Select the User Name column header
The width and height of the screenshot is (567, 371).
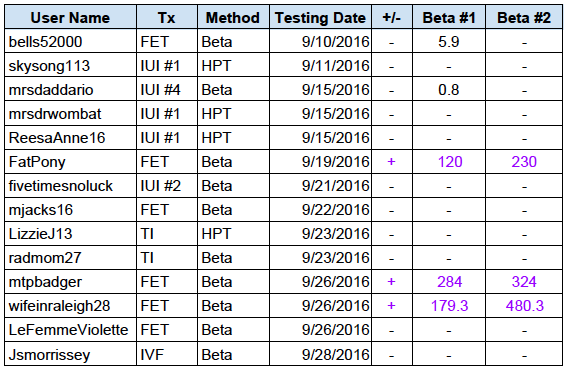tap(71, 17)
